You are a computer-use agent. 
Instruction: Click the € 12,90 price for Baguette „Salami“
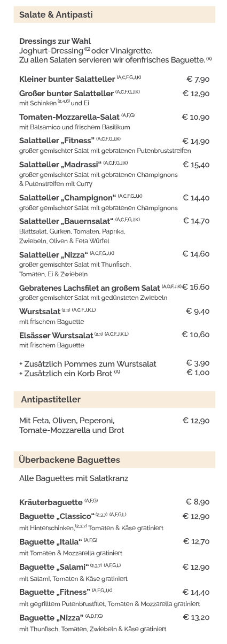(x=196, y=567)
